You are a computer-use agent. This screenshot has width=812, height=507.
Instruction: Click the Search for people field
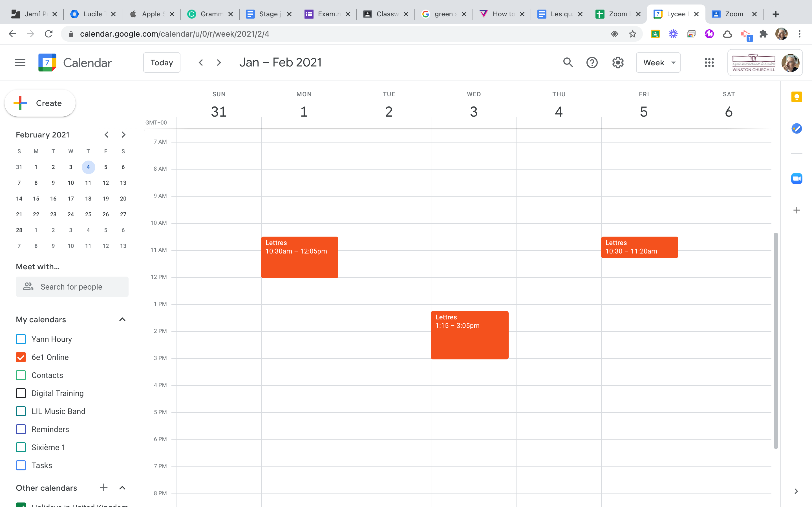coord(72,287)
